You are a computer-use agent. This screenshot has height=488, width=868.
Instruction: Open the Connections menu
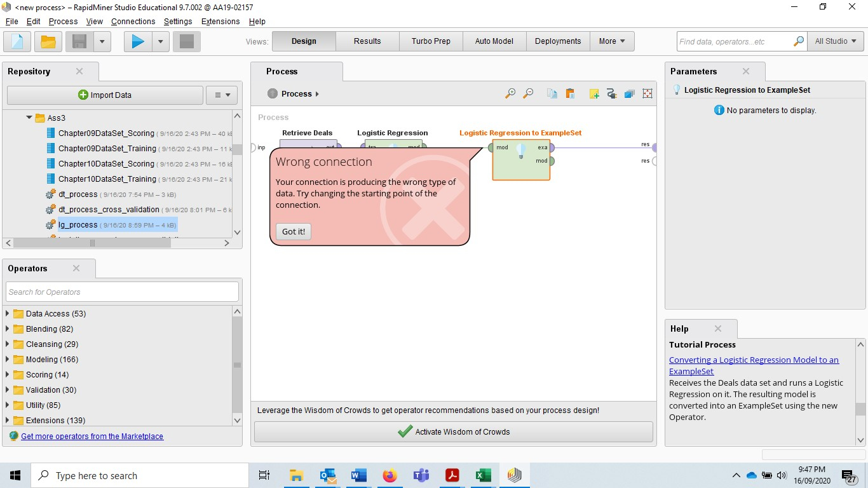[x=133, y=21]
